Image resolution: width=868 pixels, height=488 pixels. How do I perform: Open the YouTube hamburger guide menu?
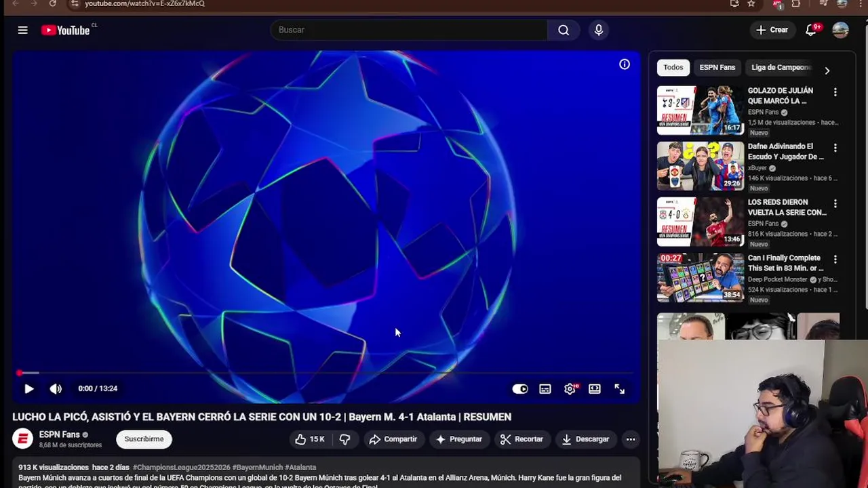tap(22, 30)
